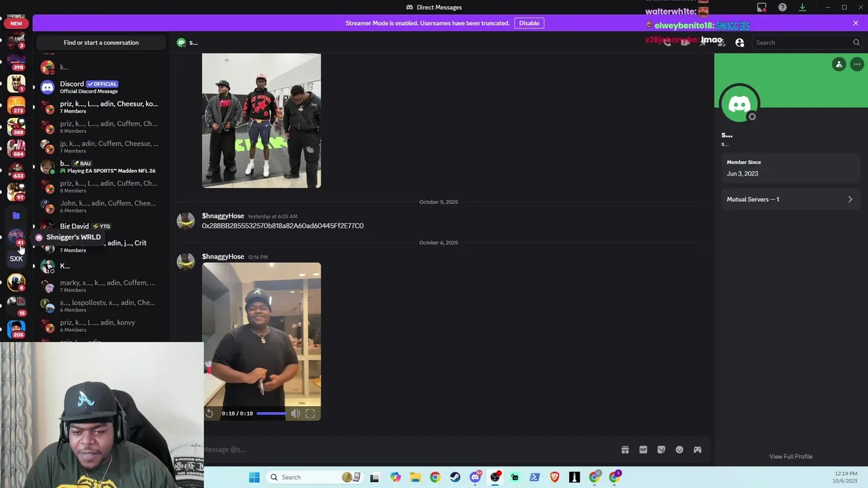Select the server icon with the 398 badge
Screen dimensions: 868x488
(16, 62)
